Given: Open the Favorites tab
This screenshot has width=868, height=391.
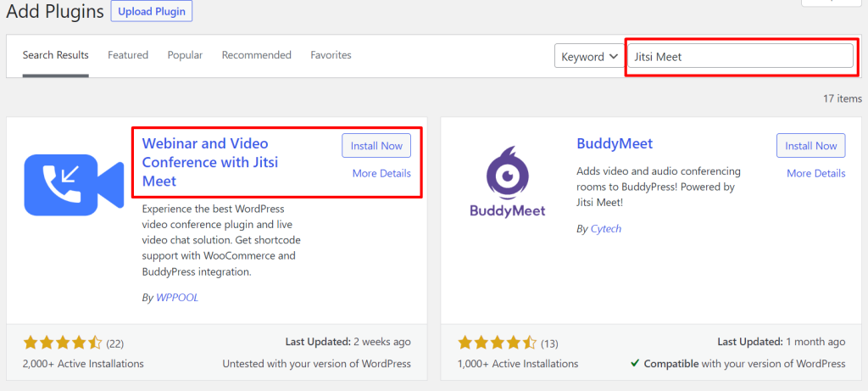Looking at the screenshot, I should point(331,55).
